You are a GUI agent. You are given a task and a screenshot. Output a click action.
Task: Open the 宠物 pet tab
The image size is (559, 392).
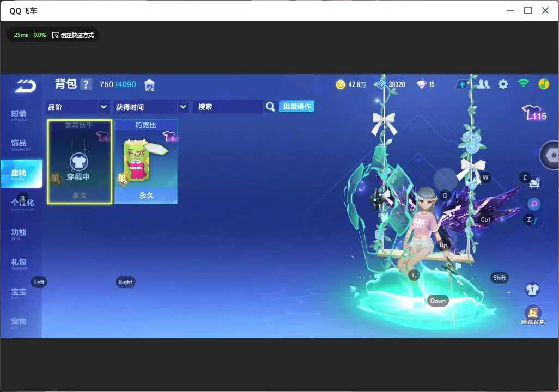tap(19, 322)
